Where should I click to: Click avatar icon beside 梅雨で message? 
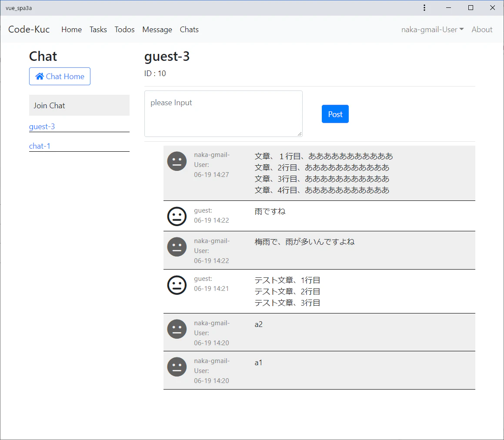177,247
